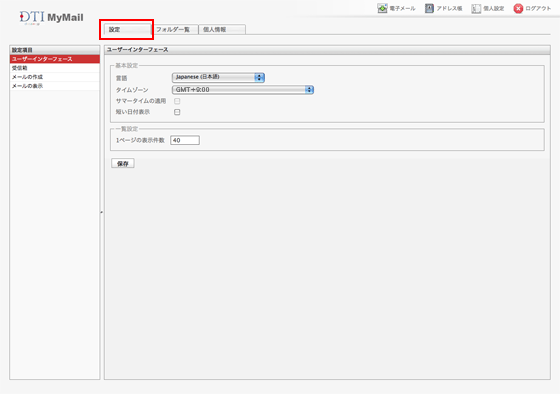
Task: Click the DTI MyMail logo
Action: click(51, 17)
